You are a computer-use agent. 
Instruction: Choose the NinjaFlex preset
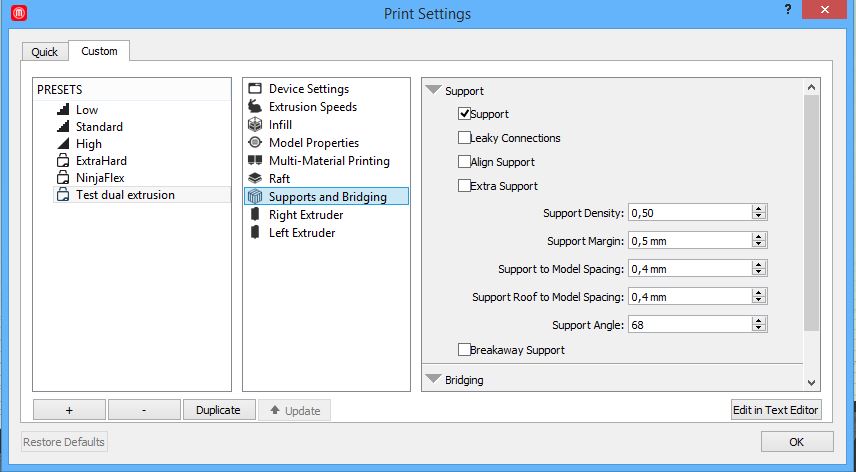(x=101, y=177)
